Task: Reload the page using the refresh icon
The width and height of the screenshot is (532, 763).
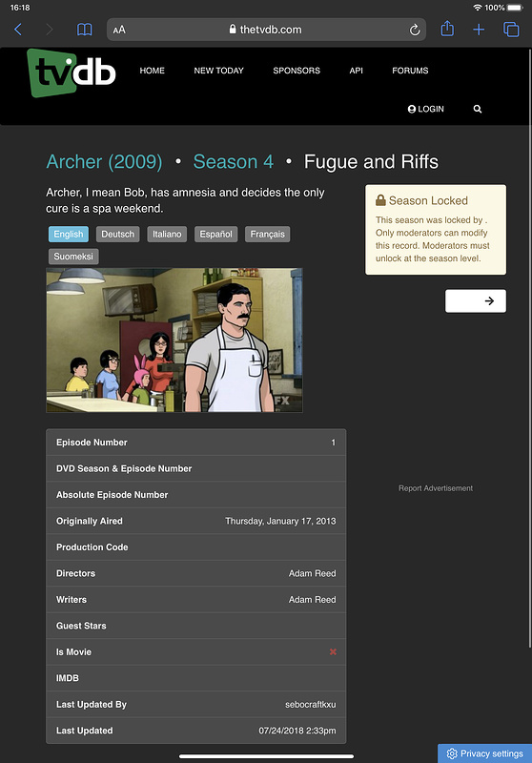Action: click(x=415, y=30)
